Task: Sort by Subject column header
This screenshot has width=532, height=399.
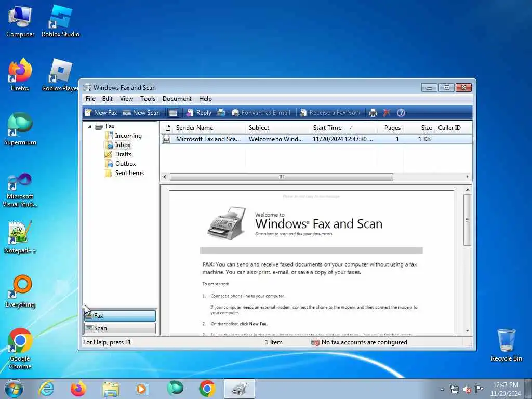Action: click(277, 128)
